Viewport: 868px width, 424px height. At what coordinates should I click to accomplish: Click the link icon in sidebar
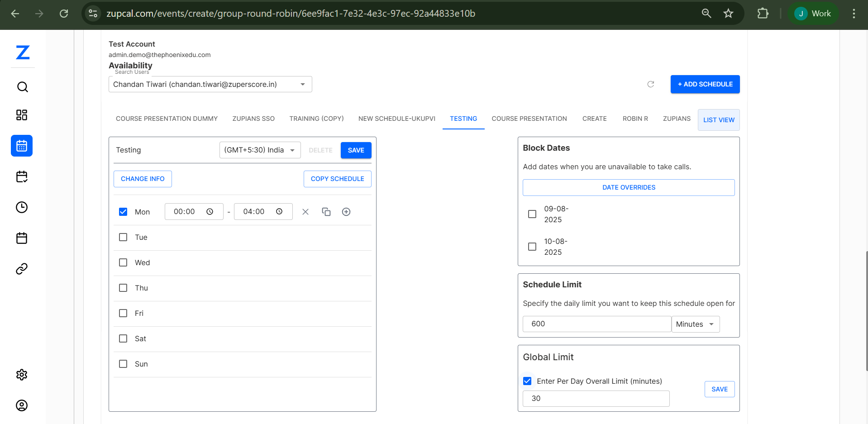pyautogui.click(x=22, y=269)
